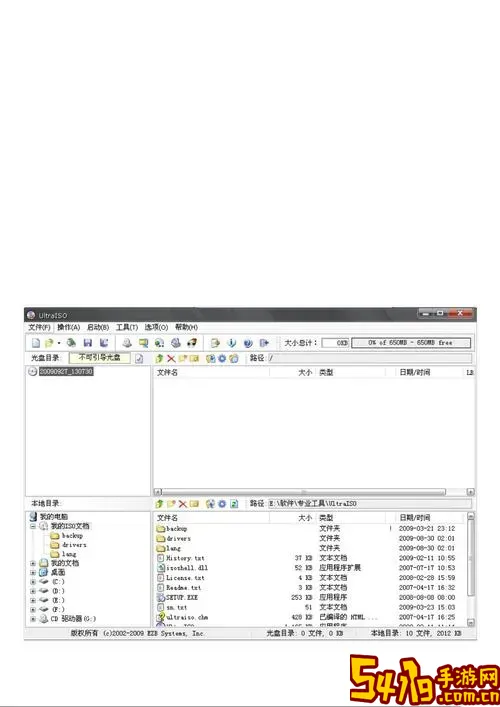The width and height of the screenshot is (500, 707).
Task: Click the lower file list's down scroll arrow
Action: click(x=471, y=623)
